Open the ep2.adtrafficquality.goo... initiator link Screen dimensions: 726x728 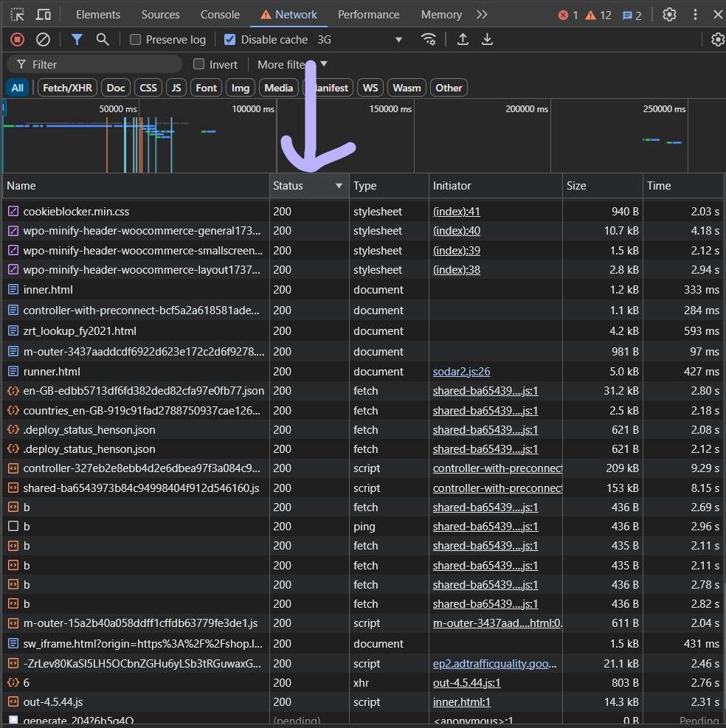pyautogui.click(x=494, y=664)
